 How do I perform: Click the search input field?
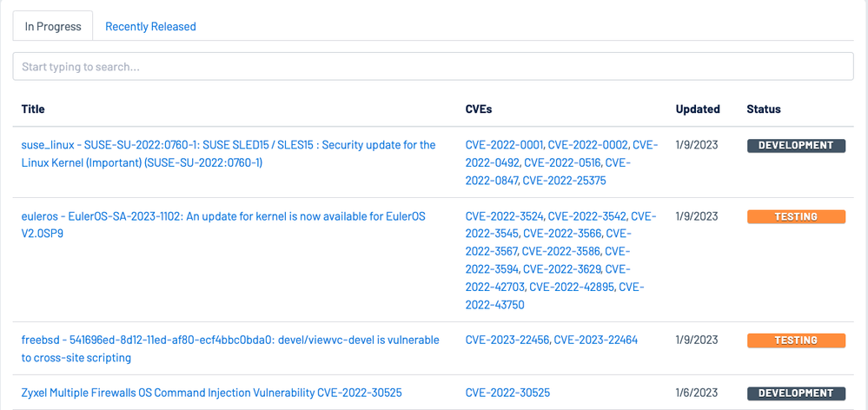[433, 67]
